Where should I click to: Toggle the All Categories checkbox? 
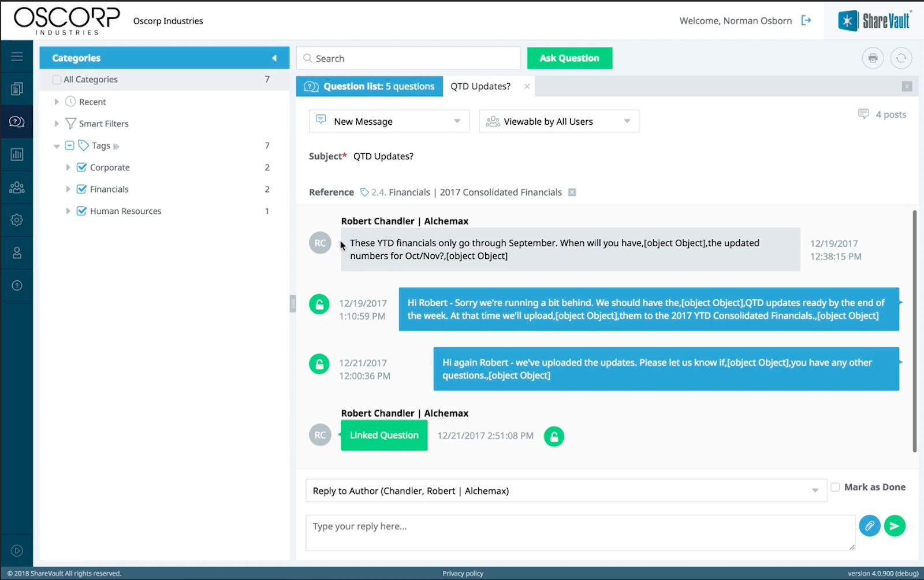click(57, 80)
